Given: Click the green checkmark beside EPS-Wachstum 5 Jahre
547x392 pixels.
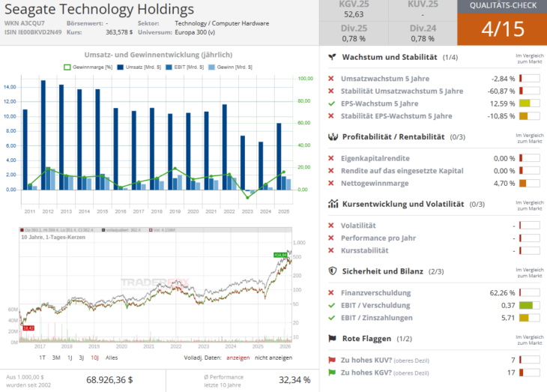Looking at the screenshot, I should tap(331, 103).
